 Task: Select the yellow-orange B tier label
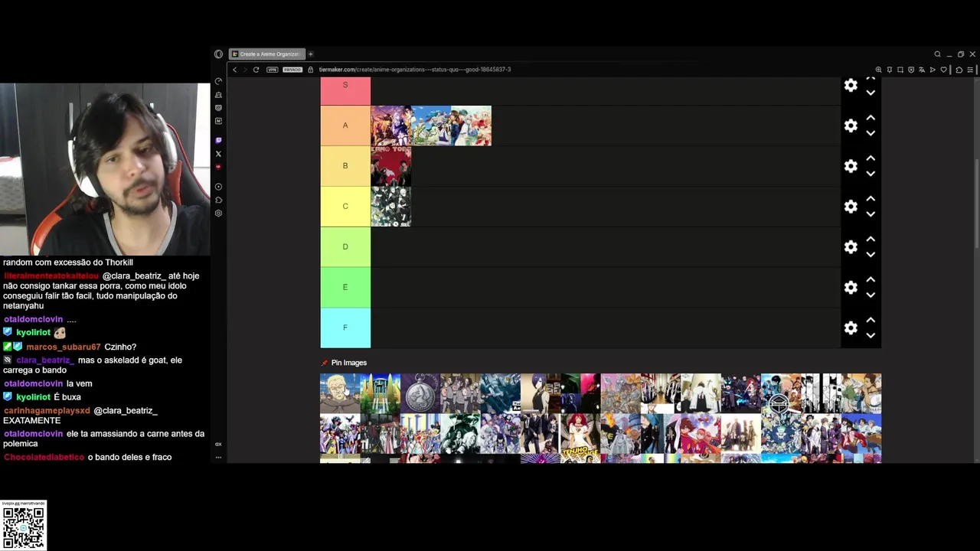coord(345,166)
